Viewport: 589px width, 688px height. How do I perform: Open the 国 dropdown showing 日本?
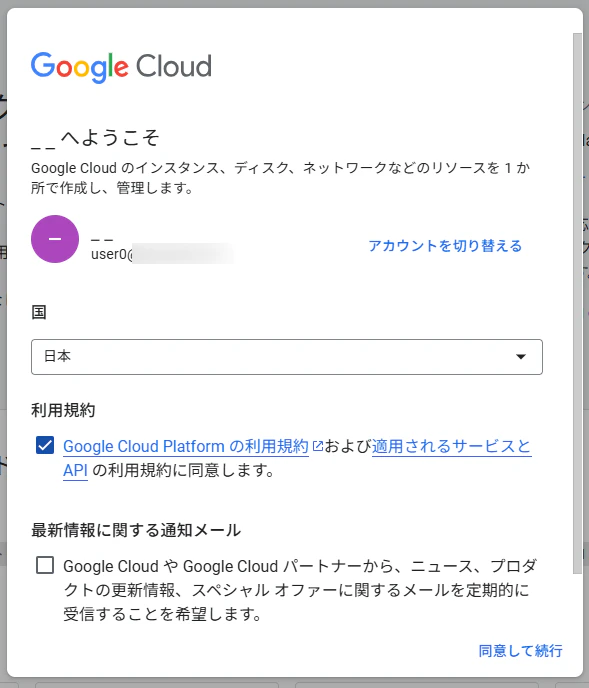tap(287, 357)
